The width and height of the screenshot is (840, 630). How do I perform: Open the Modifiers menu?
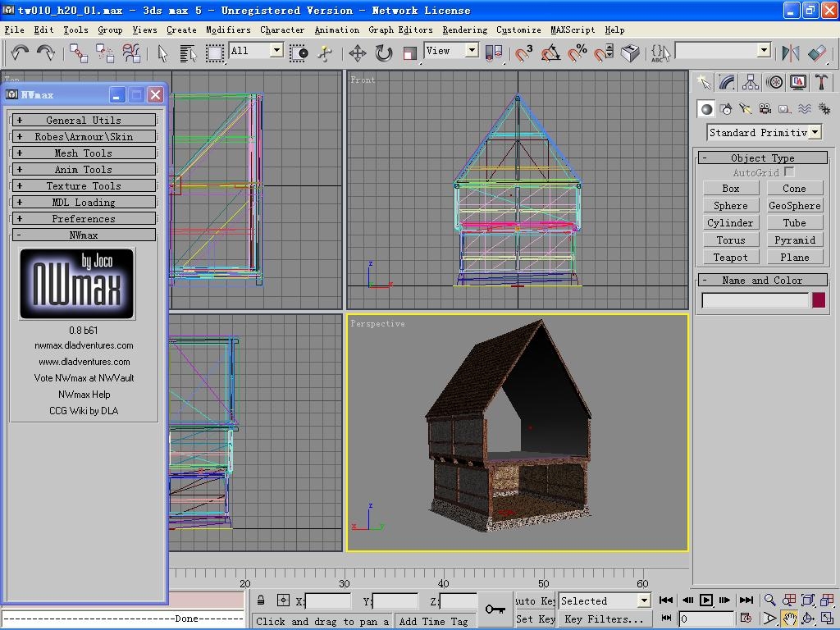pyautogui.click(x=228, y=30)
